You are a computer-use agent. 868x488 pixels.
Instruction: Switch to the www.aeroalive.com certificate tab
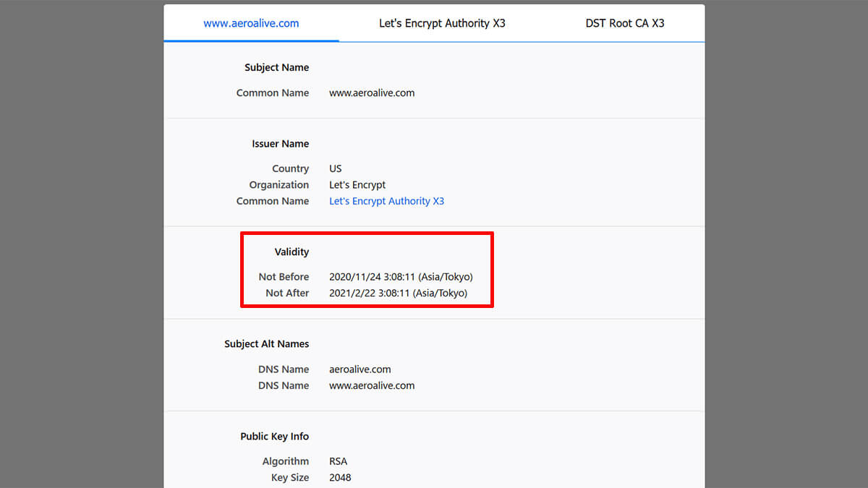(251, 23)
